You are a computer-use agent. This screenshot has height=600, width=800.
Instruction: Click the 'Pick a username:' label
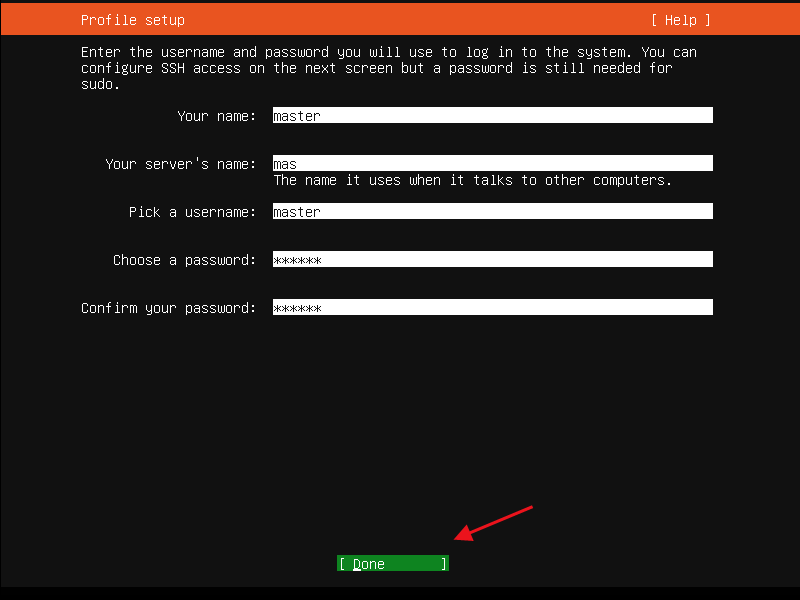[x=192, y=212]
